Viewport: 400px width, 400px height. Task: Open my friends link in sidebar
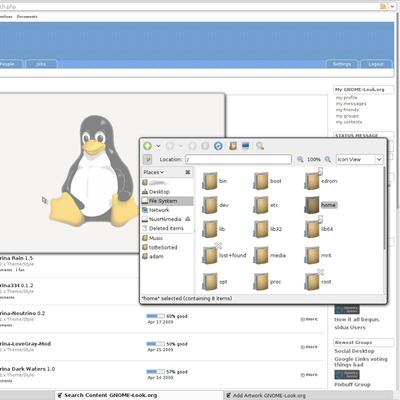[x=347, y=110]
